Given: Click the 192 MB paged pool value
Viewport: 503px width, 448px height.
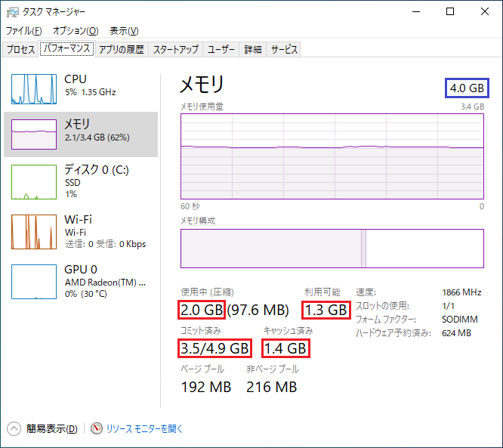Looking at the screenshot, I should pyautogui.click(x=206, y=387).
